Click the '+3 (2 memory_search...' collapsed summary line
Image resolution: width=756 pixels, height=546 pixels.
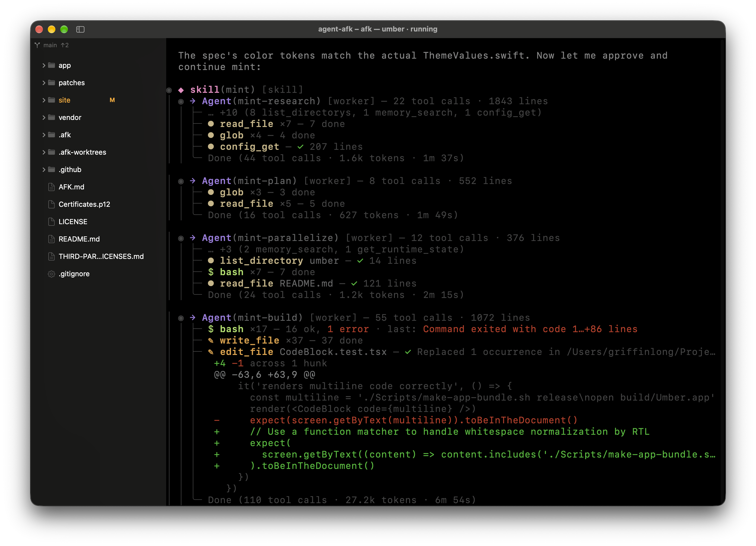336,249
